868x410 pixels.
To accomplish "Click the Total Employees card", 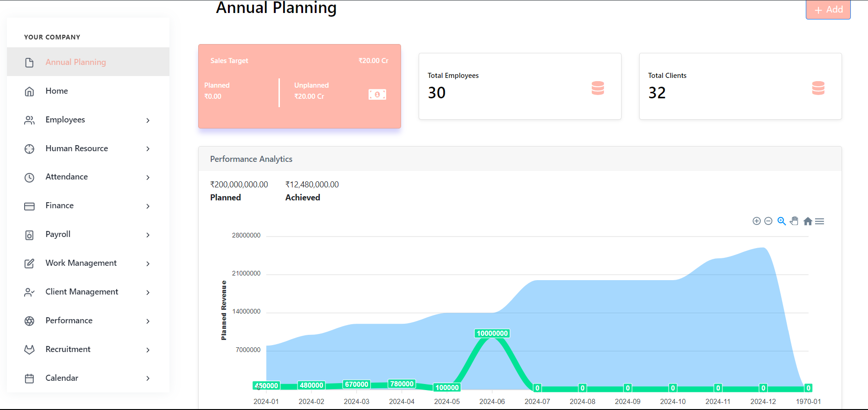I will 520,86.
